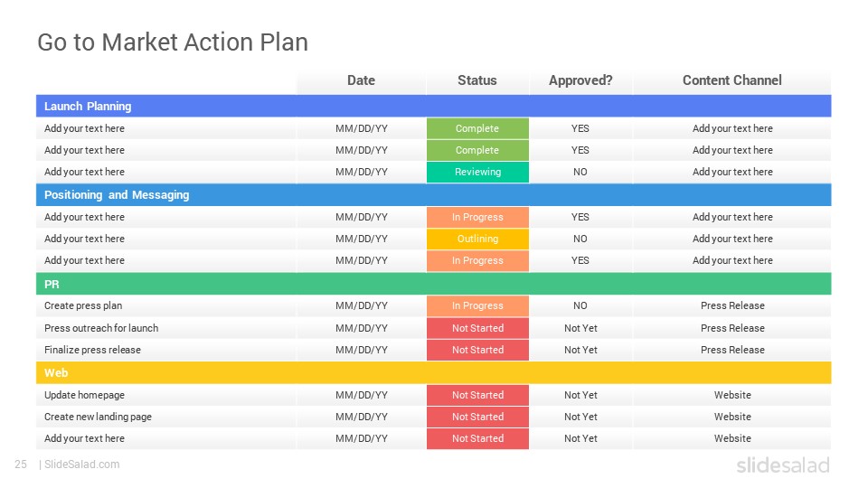Select the Outlining status cell
Viewport: 868px width, 488px height.
click(x=477, y=239)
